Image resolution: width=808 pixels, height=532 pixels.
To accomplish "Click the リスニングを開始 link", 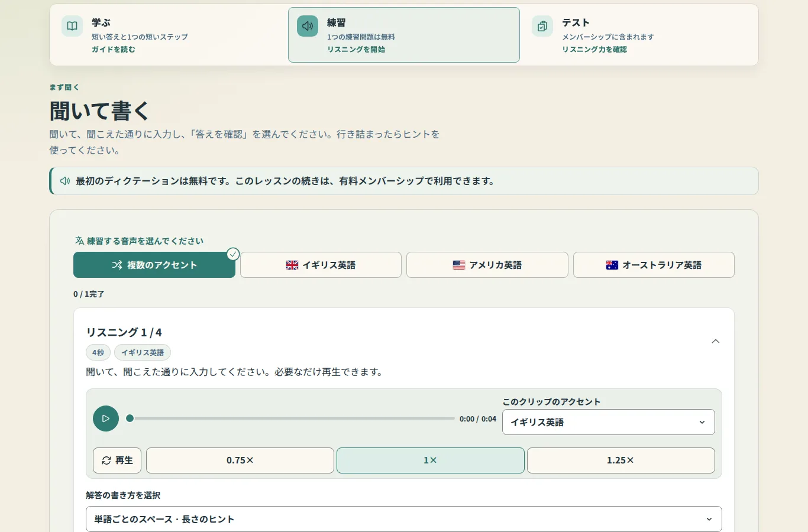I will pyautogui.click(x=356, y=50).
